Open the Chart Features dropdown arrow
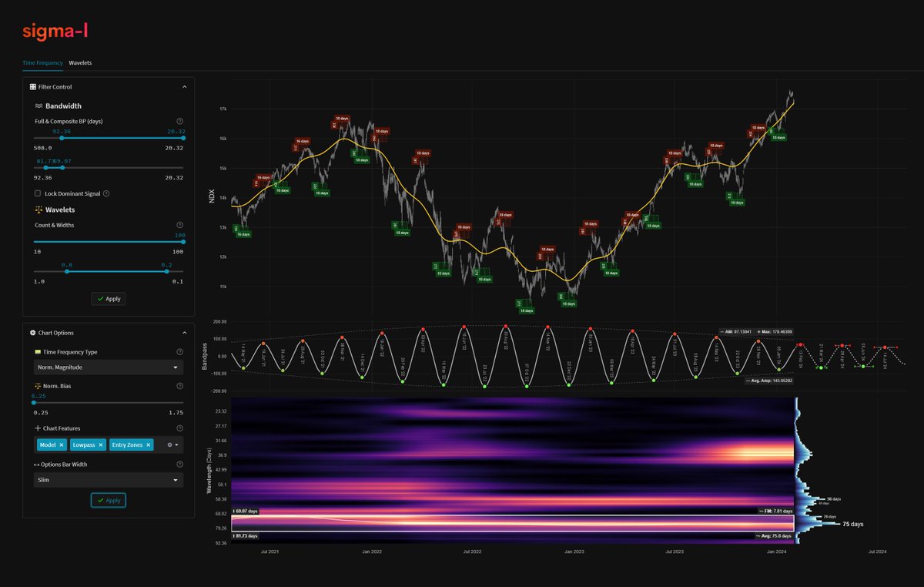 (x=178, y=445)
